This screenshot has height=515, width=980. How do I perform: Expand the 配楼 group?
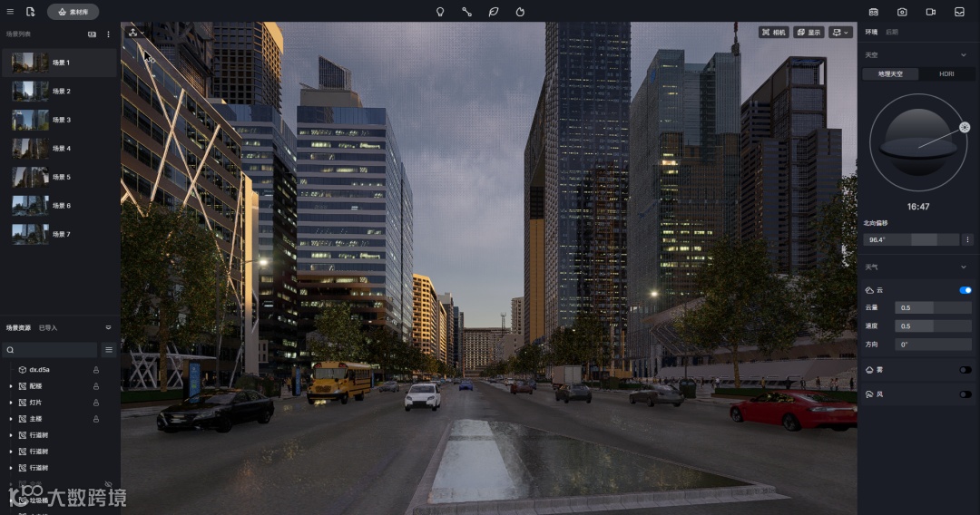pyautogui.click(x=11, y=386)
